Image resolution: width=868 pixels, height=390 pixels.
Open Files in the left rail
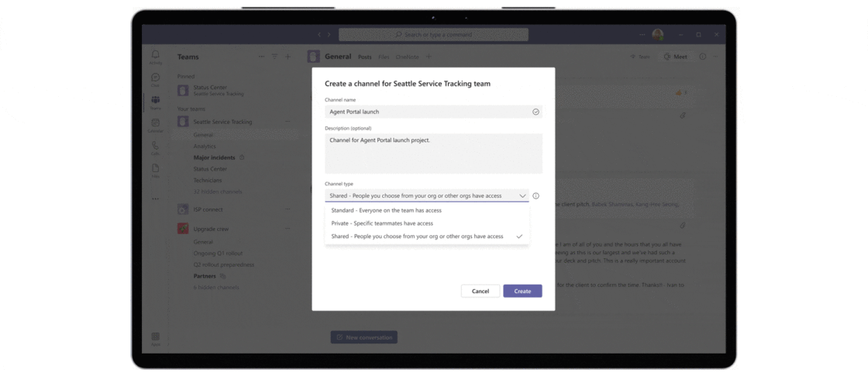coord(155,170)
